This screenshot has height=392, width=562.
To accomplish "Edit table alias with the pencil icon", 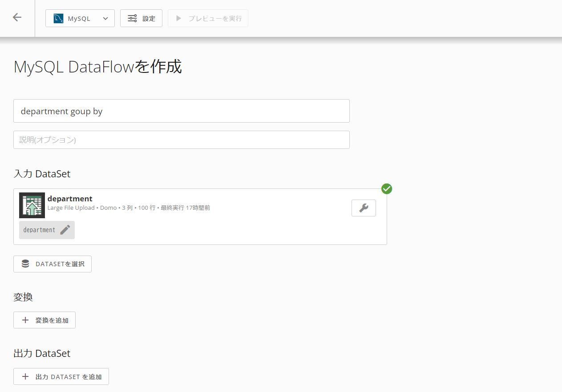I will coord(65,230).
